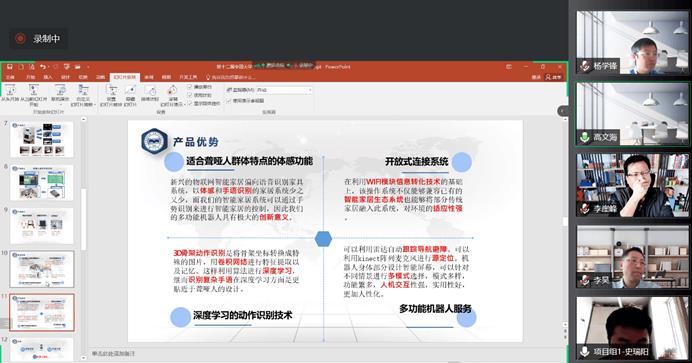Expand 联机演示 dropdown arrow
Viewport: 692px width, 363px height.
[61, 105]
